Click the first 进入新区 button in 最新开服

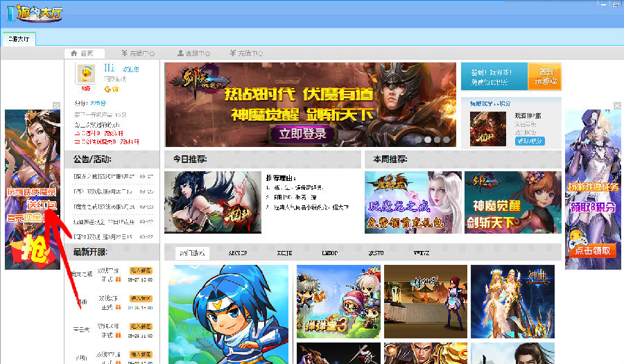[141, 270]
